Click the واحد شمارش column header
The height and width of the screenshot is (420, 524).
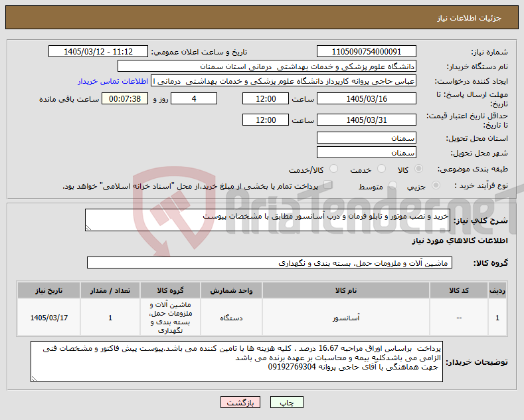pyautogui.click(x=231, y=290)
